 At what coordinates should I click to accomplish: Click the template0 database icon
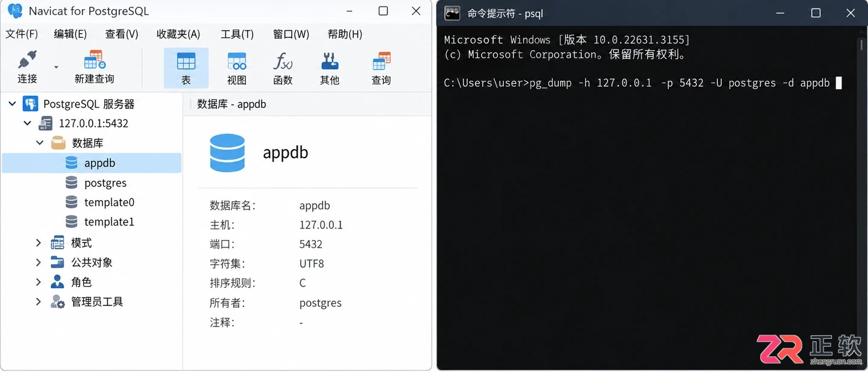coord(71,202)
